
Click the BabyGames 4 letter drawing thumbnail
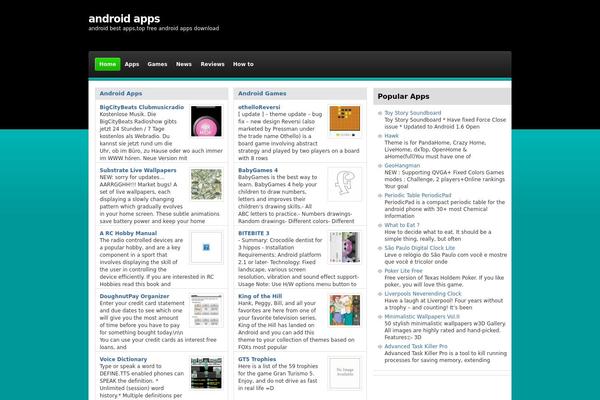coord(345,184)
